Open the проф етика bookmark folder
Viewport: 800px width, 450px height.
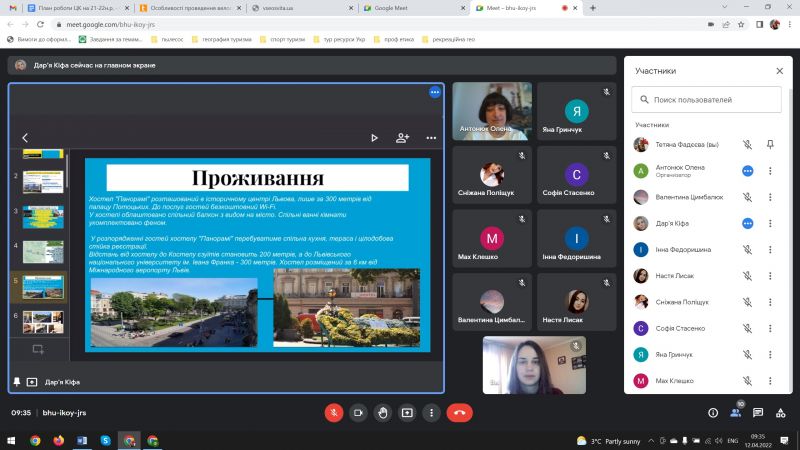[x=394, y=39]
